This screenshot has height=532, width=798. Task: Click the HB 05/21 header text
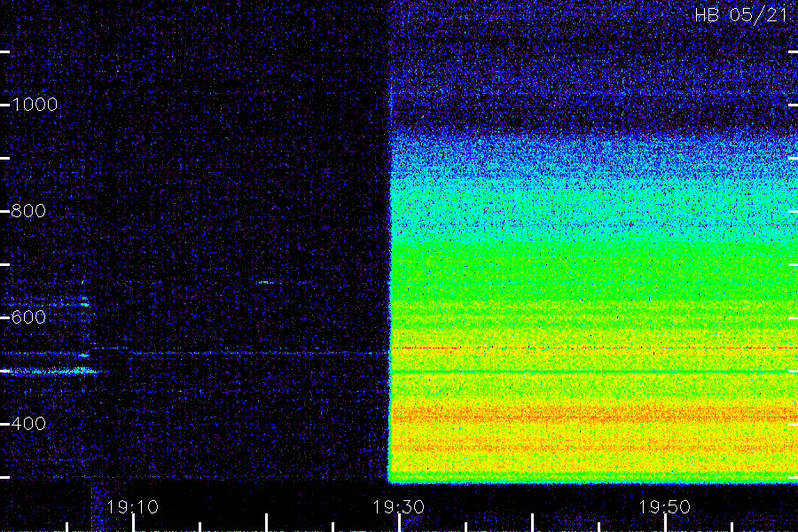(741, 15)
